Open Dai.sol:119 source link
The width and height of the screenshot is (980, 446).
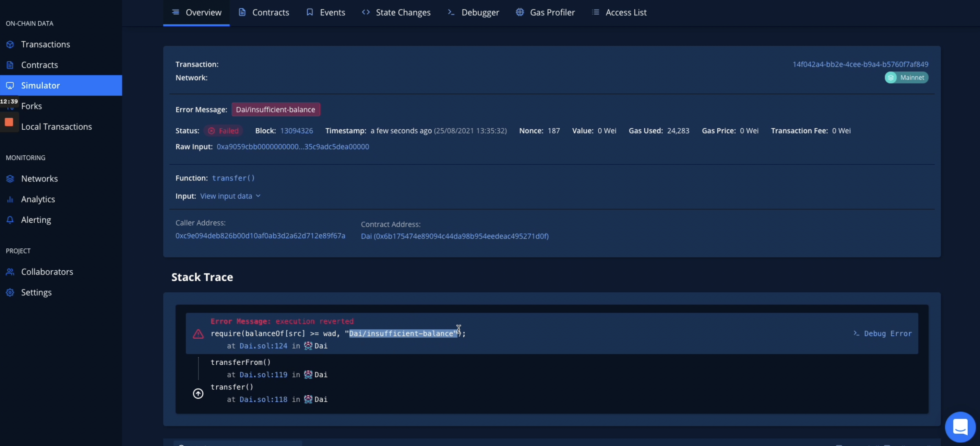click(263, 375)
